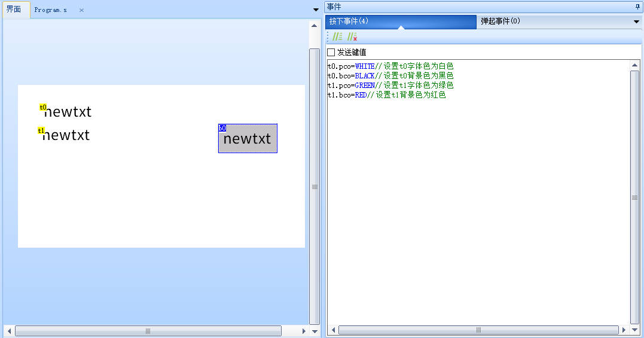Switch to the 界面 tab
The image size is (644, 338).
tap(14, 10)
